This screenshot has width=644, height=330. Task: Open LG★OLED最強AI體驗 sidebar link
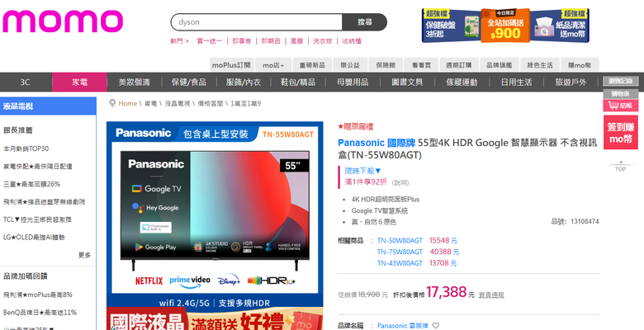(x=34, y=238)
